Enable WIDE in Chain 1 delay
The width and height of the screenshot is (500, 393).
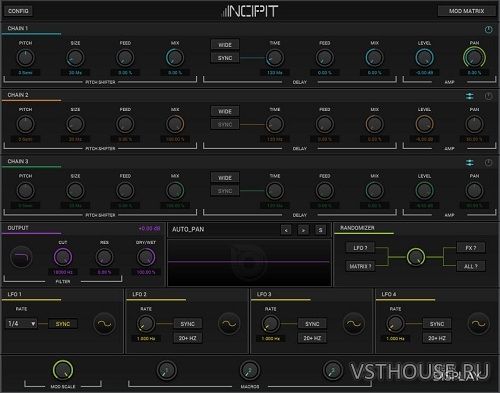point(225,45)
